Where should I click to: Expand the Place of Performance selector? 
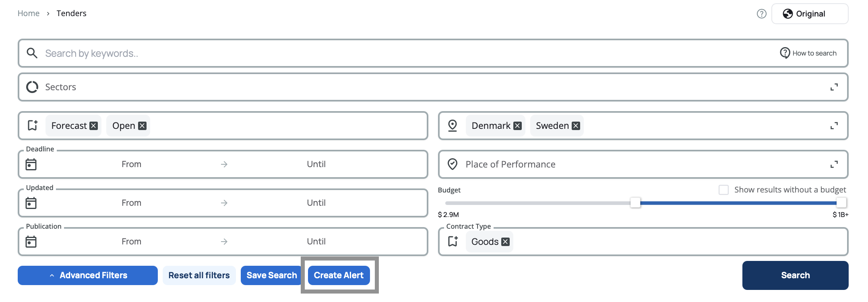pos(834,165)
